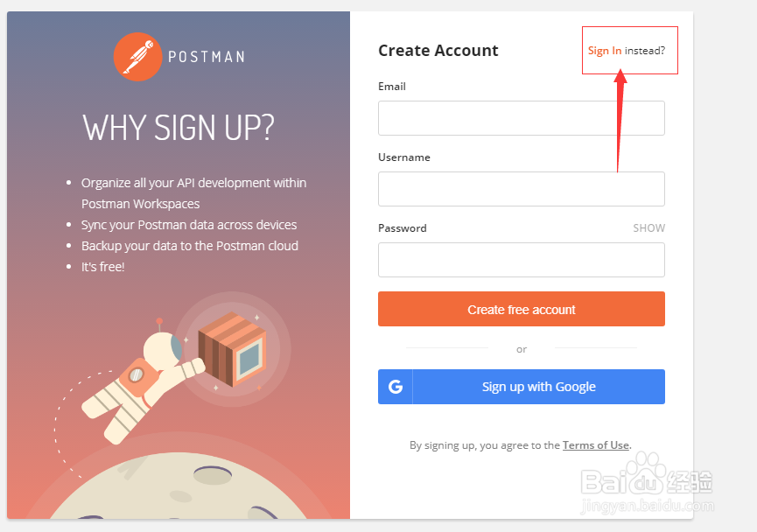
Task: Click the Postman logo icon
Action: (x=138, y=57)
